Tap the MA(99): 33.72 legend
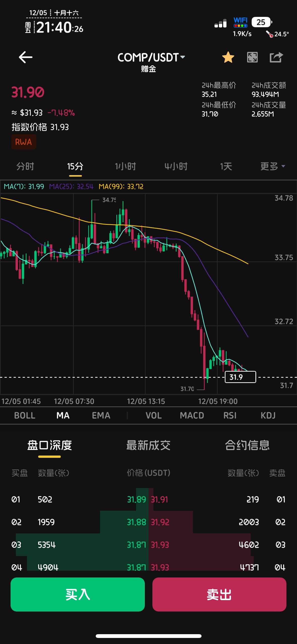Image resolution: width=297 pixels, height=644 pixels. pos(121,186)
